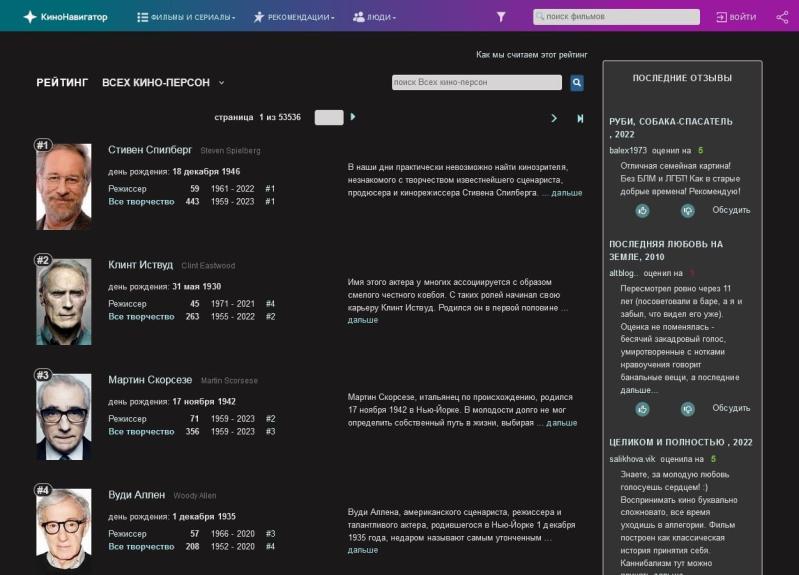The width and height of the screenshot is (799, 575).
Task: Click the #4 rank badge
Action: (42, 490)
